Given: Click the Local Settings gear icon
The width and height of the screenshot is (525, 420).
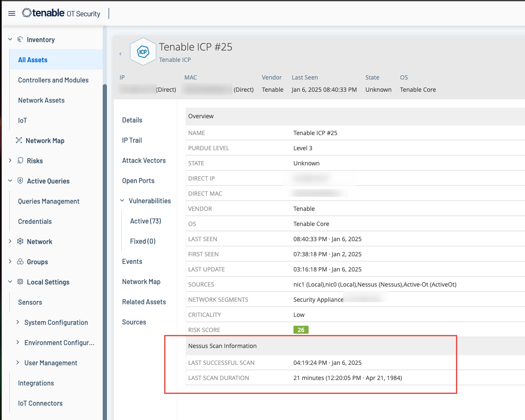Looking at the screenshot, I should (20, 282).
